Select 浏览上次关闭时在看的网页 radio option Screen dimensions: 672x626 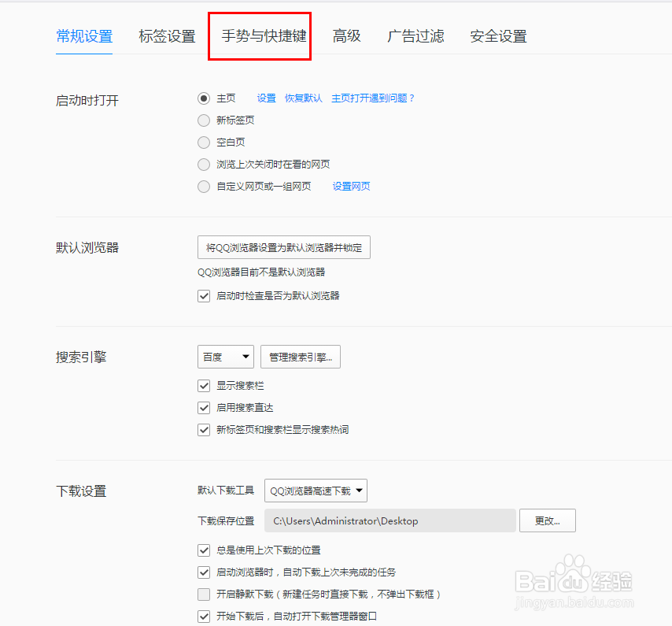(x=204, y=165)
